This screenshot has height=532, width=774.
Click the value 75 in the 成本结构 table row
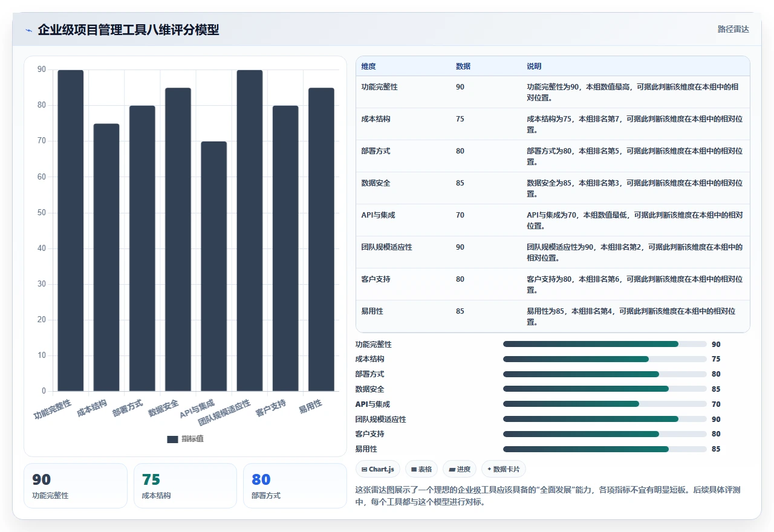point(460,119)
